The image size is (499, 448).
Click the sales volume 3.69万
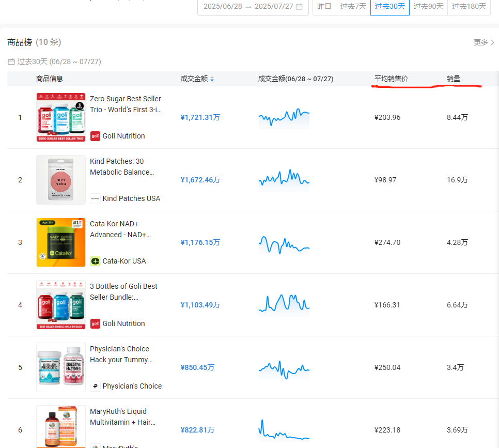pos(457,430)
